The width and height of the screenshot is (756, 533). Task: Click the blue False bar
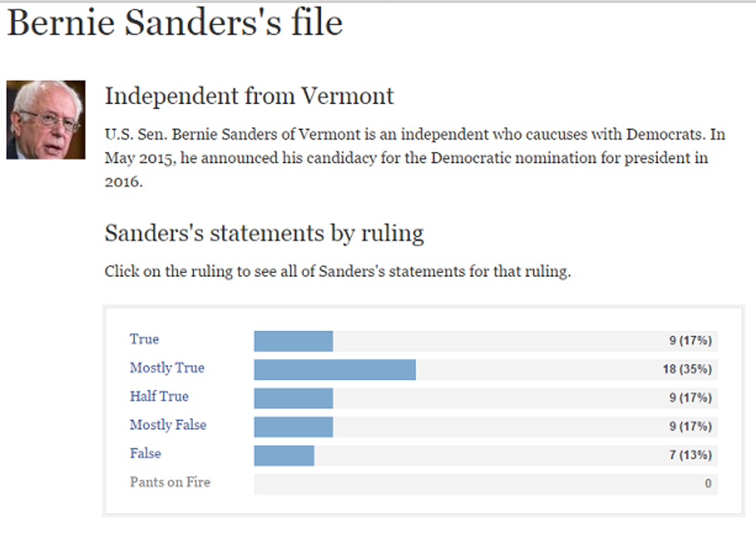coord(284,455)
